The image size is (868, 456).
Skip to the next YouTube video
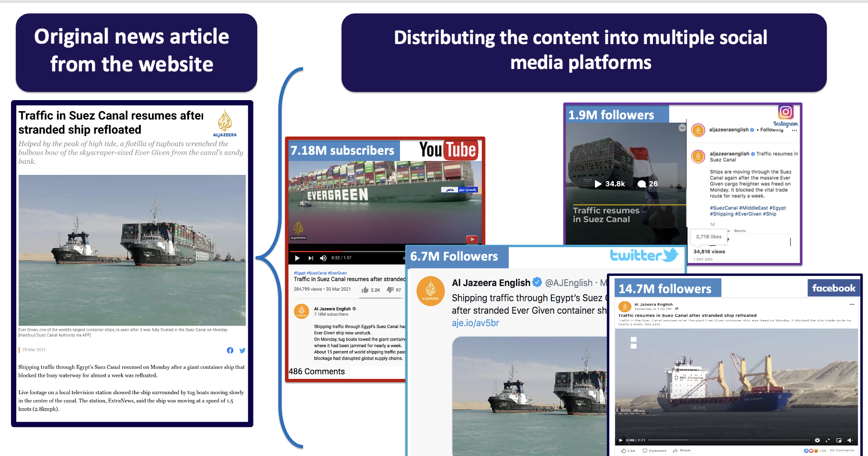(311, 258)
